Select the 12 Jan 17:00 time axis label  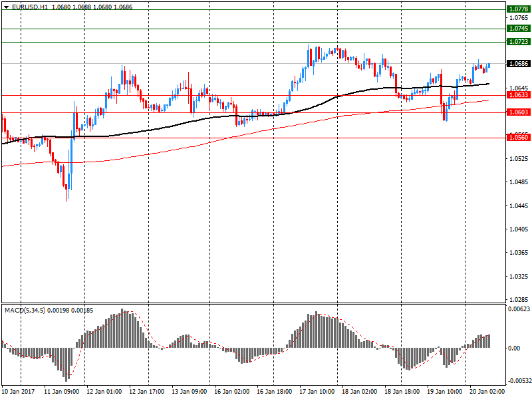[x=147, y=392]
